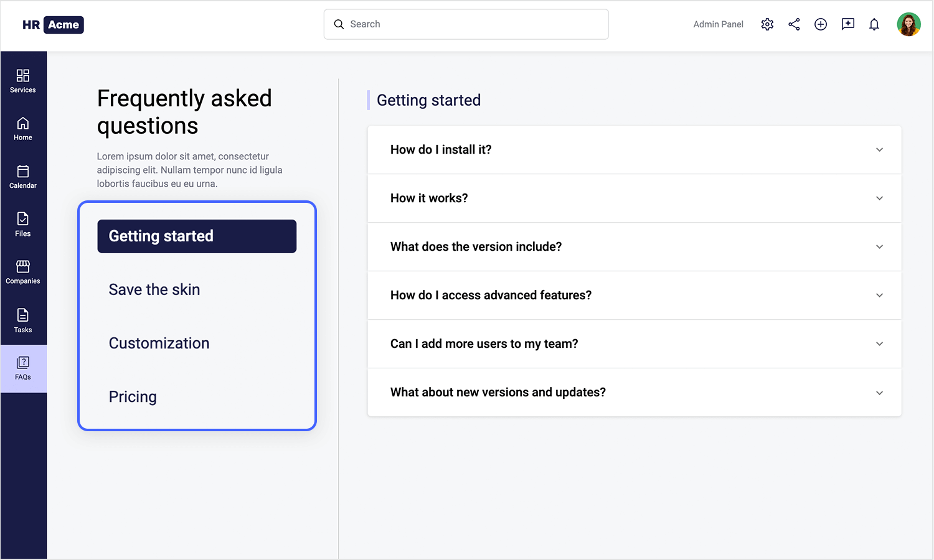Open Services in the sidebar
Image resolution: width=934 pixels, height=560 pixels.
tap(23, 82)
